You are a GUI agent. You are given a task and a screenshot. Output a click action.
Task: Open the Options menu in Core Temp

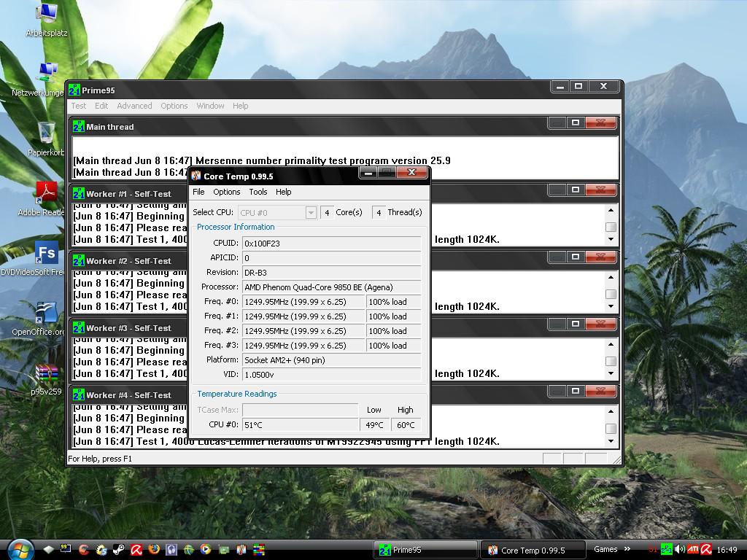pos(226,192)
